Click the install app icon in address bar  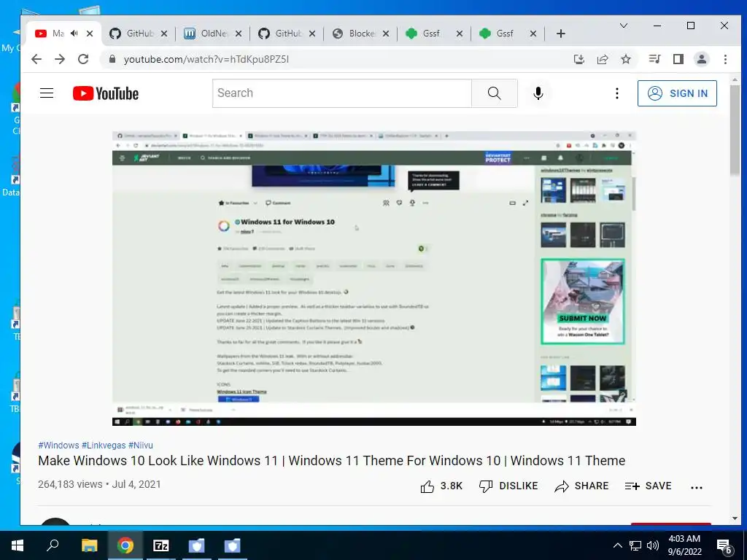point(578,59)
